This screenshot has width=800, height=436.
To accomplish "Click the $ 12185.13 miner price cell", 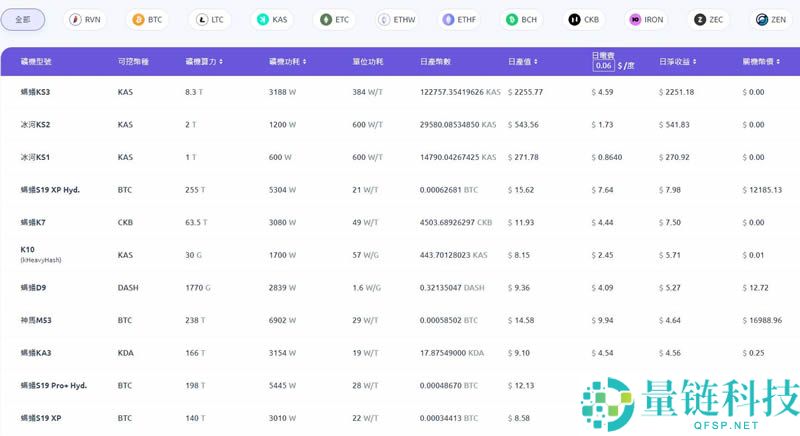I will (x=762, y=190).
